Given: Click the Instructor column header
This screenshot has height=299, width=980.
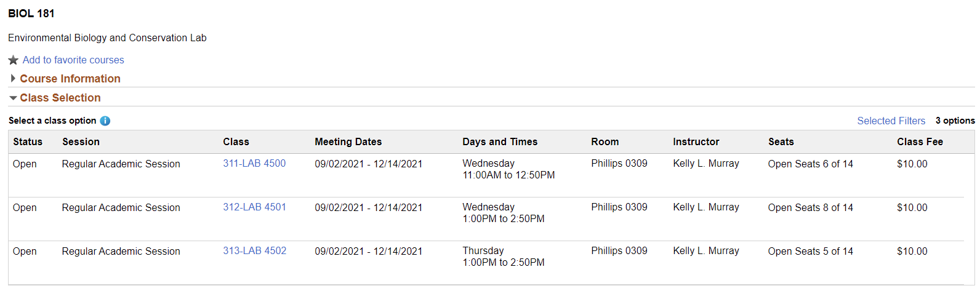Looking at the screenshot, I should (696, 142).
